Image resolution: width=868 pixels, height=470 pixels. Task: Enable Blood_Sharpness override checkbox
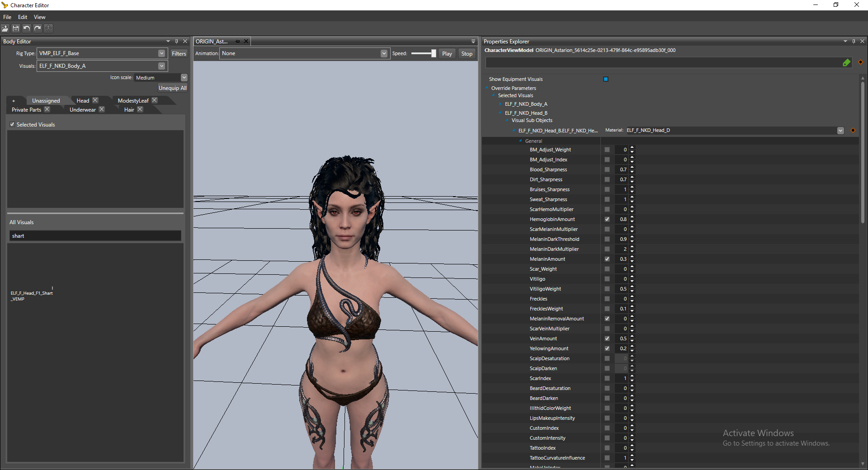coord(607,169)
